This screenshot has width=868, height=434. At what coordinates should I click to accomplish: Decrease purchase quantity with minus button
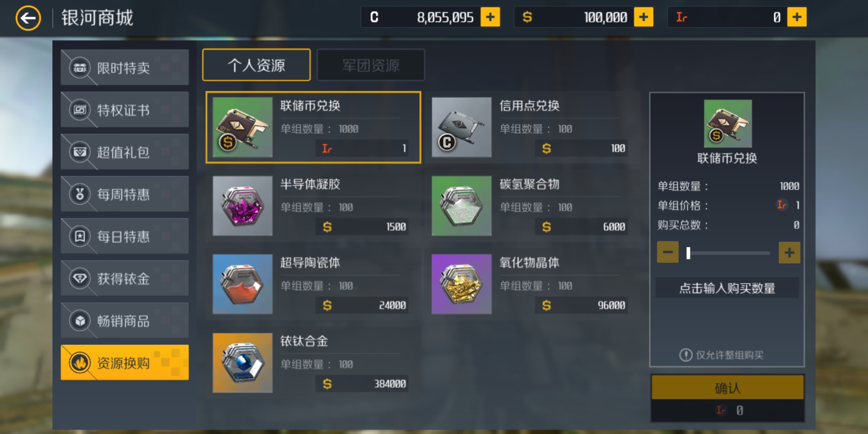pyautogui.click(x=667, y=252)
